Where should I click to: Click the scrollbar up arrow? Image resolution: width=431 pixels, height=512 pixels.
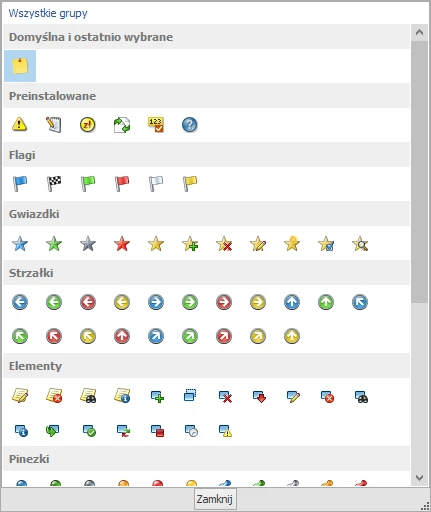(x=420, y=32)
